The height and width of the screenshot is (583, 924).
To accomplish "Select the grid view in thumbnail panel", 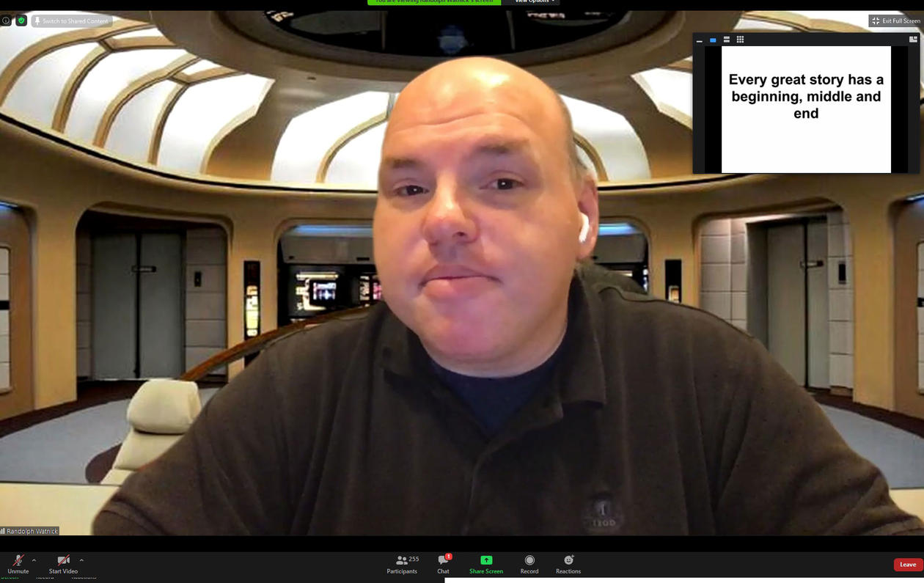I will coord(740,40).
